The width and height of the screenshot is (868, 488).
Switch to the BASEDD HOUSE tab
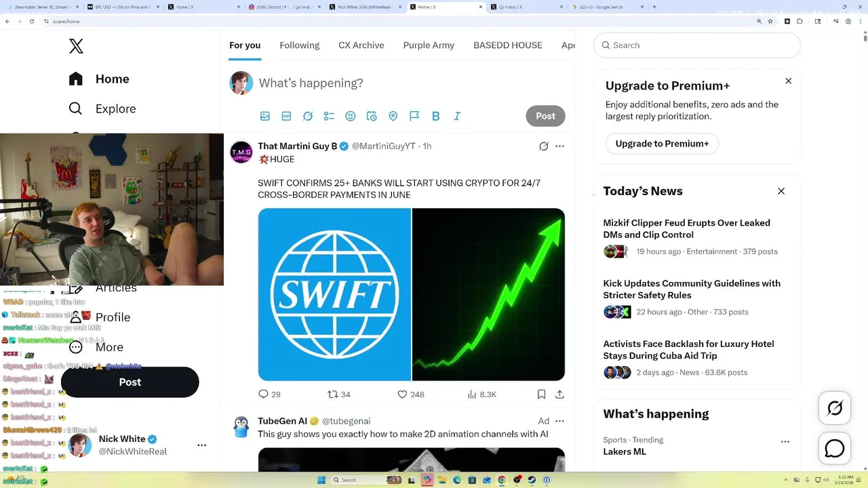tap(508, 45)
